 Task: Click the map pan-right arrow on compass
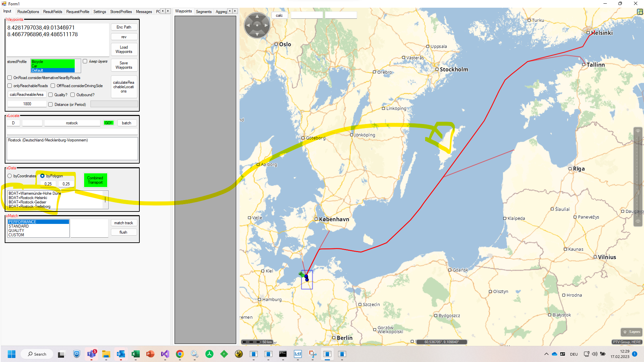(266, 25)
